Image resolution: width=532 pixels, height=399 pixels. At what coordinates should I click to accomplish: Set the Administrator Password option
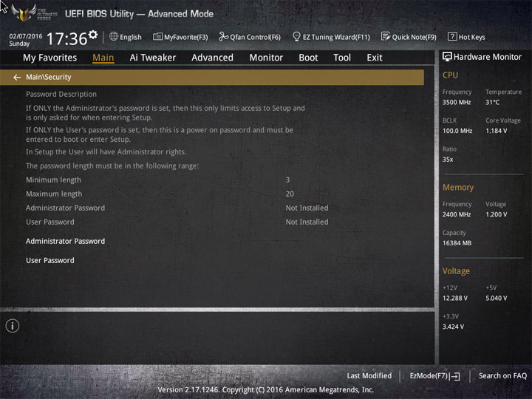[x=66, y=241]
